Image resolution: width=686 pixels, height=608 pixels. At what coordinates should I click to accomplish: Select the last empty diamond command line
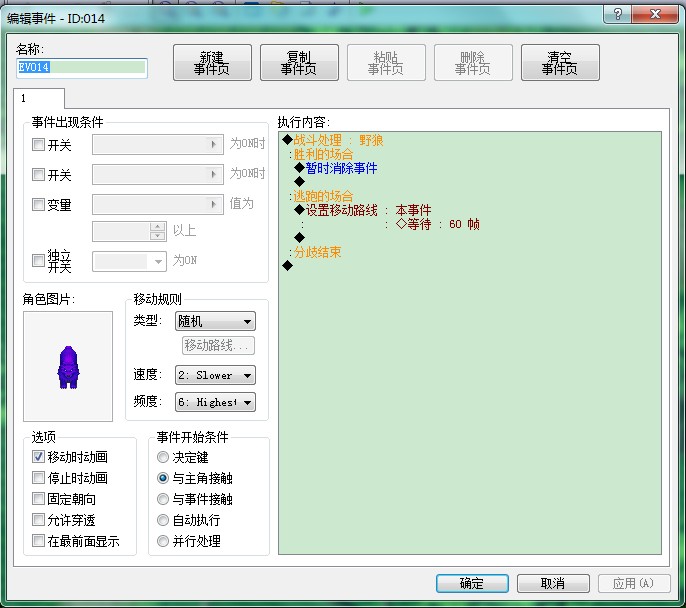click(x=287, y=266)
